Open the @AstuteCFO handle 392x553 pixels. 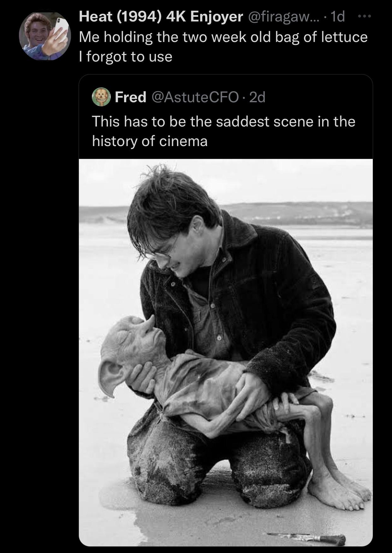[195, 97]
